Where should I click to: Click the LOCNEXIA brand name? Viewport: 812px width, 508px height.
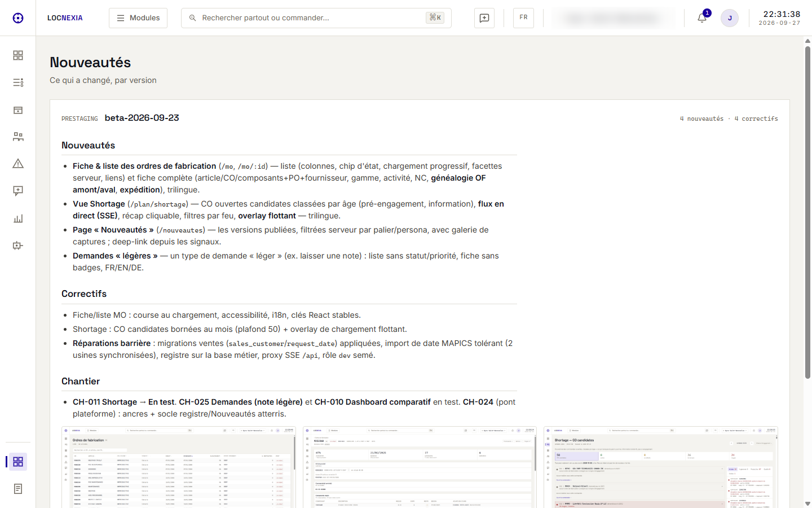coord(65,18)
